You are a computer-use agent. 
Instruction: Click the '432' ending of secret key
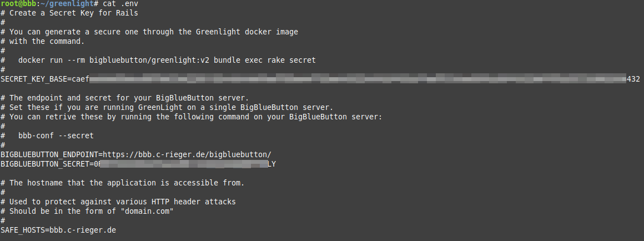click(633, 79)
